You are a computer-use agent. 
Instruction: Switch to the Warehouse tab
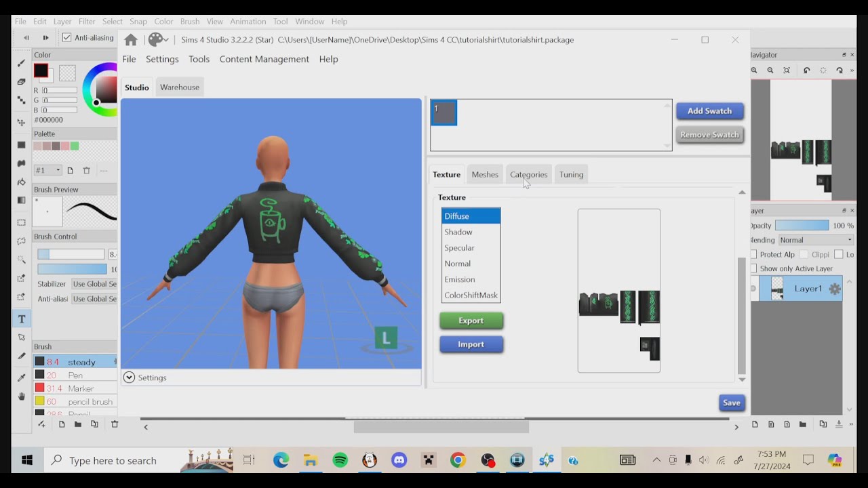180,87
